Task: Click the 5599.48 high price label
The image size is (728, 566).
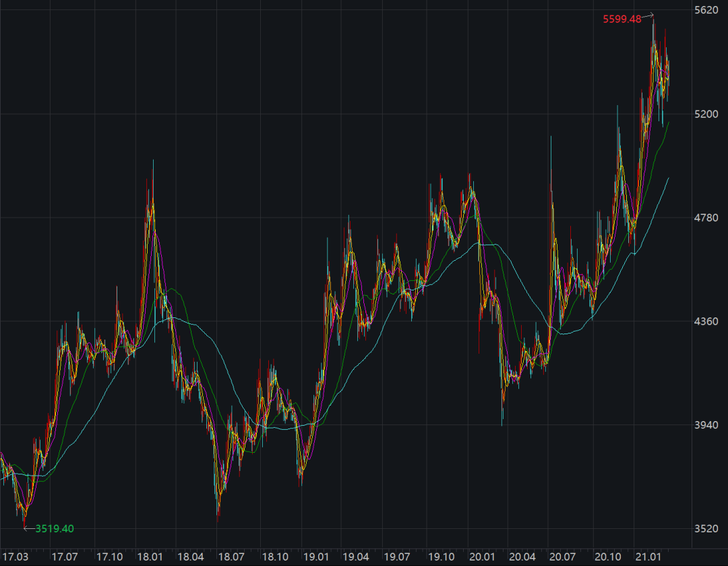Action: [621, 19]
